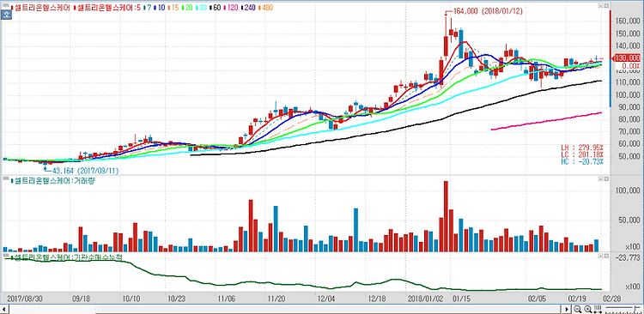
Task: Collapse the 거래량 volume panel
Action: click(600, 179)
